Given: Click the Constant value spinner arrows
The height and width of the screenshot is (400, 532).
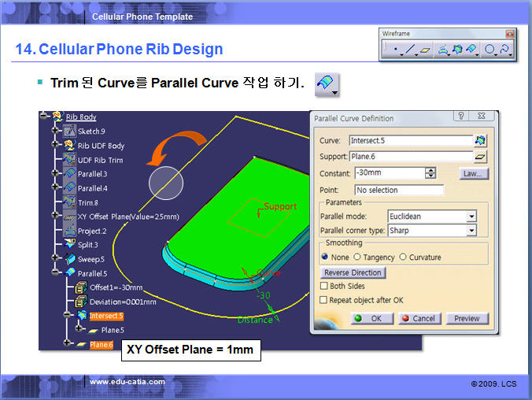Looking at the screenshot, I should [430, 173].
